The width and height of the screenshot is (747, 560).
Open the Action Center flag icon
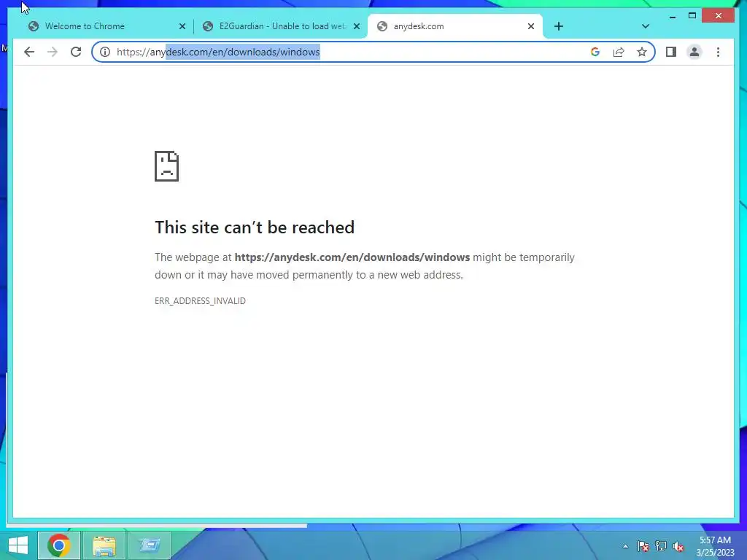[x=643, y=546]
